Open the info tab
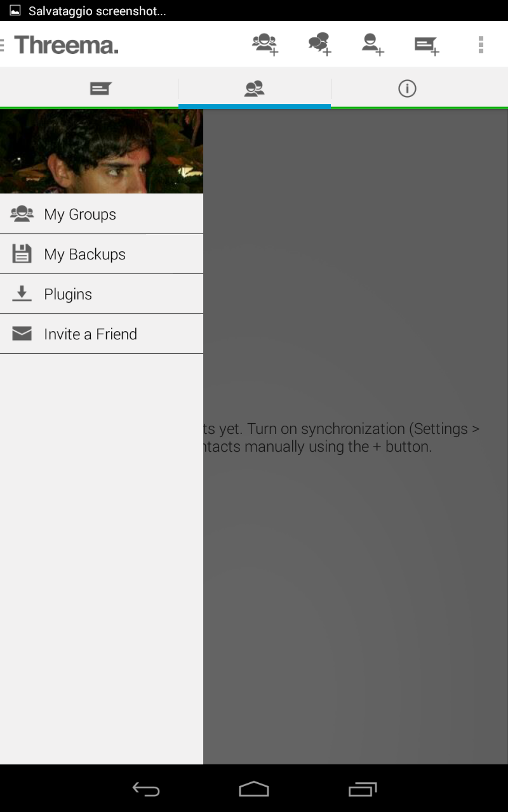 [x=407, y=88]
